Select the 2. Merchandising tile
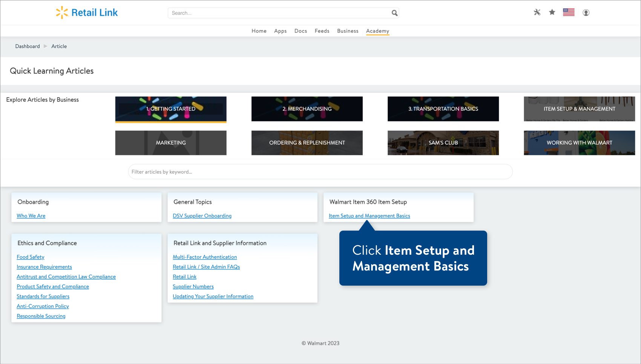The width and height of the screenshot is (641, 364). tap(307, 109)
